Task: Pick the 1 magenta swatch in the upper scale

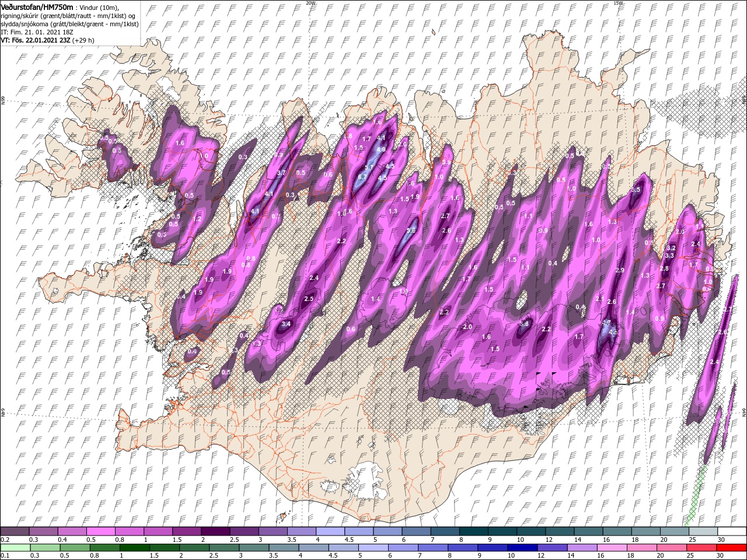Action: pos(158,531)
